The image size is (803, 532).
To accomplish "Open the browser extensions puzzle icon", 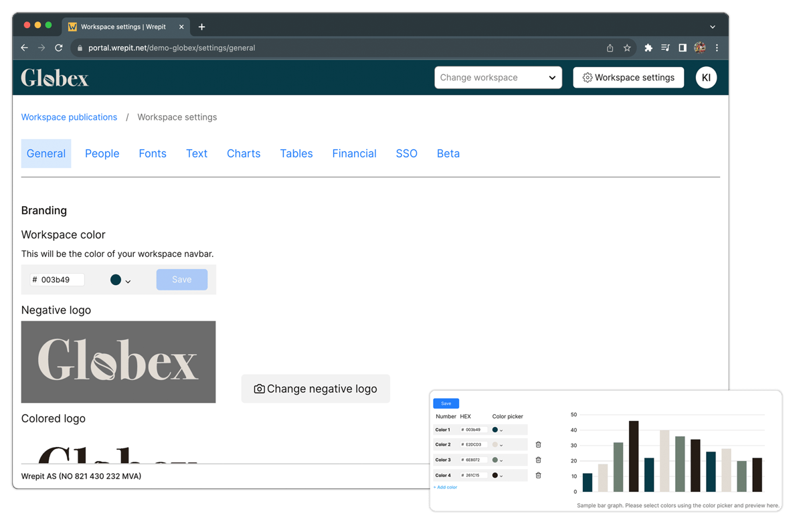I will (x=648, y=48).
